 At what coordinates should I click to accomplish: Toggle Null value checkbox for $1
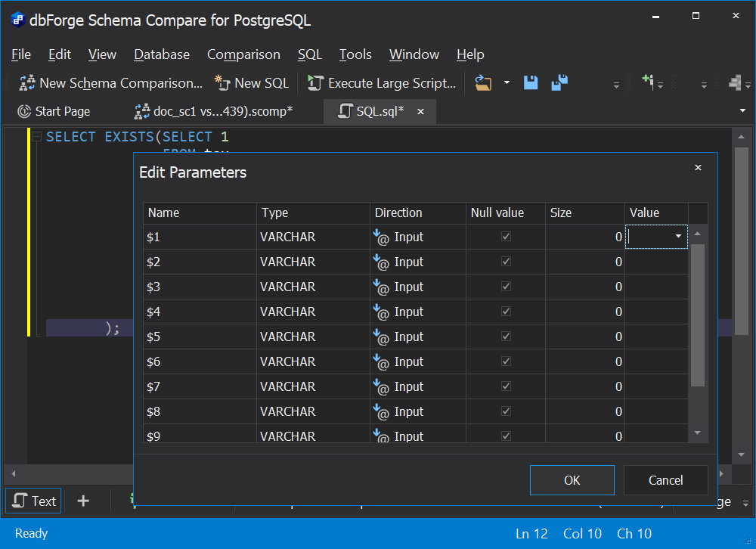506,237
